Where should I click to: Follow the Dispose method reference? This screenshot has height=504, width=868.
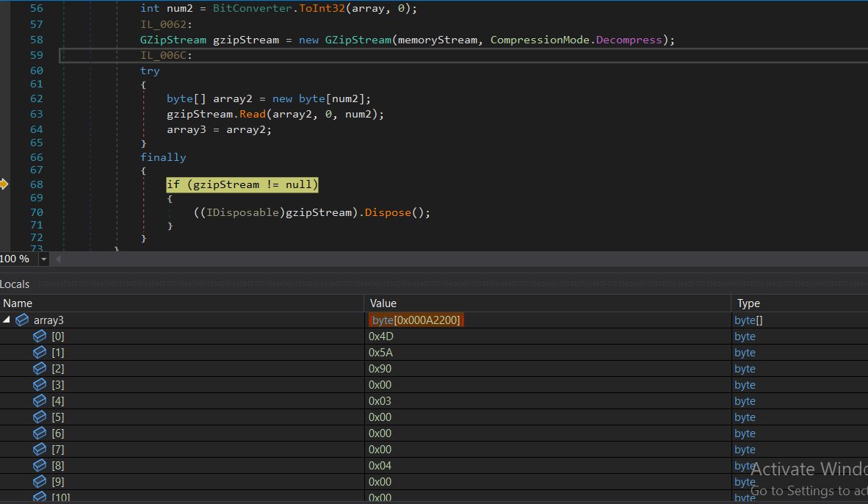[x=386, y=212]
